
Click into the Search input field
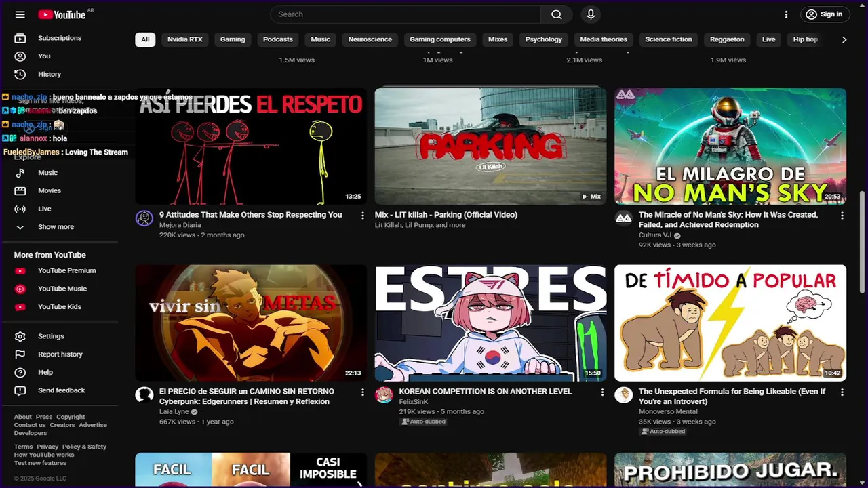click(406, 14)
